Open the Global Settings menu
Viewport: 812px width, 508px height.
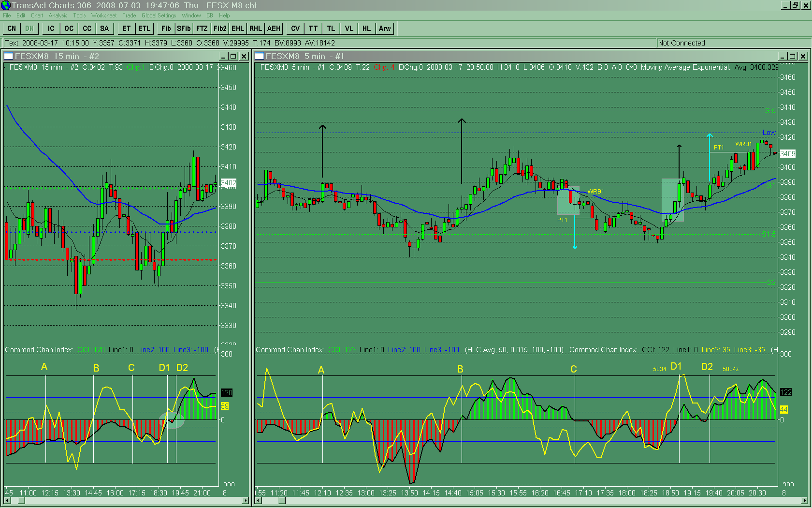(159, 15)
